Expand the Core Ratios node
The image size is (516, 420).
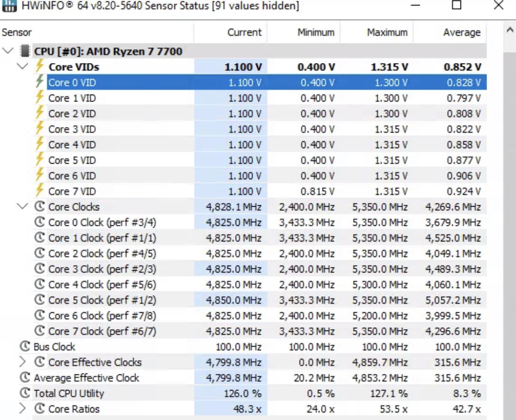tap(22, 408)
